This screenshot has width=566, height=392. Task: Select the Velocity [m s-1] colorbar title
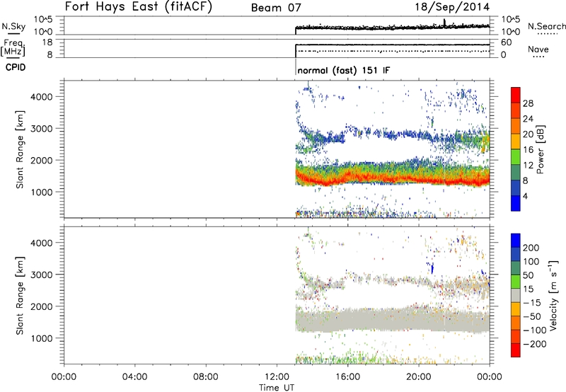(553, 295)
